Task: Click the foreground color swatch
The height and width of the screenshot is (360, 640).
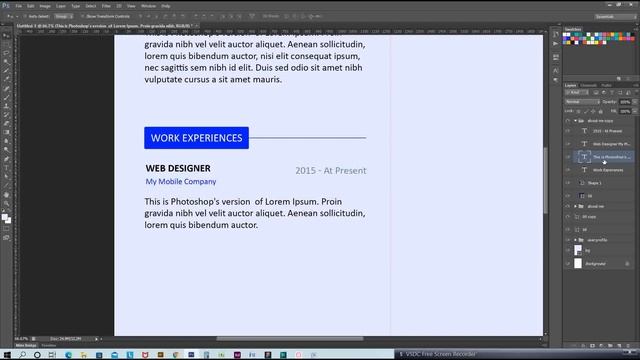Action: coord(4,217)
